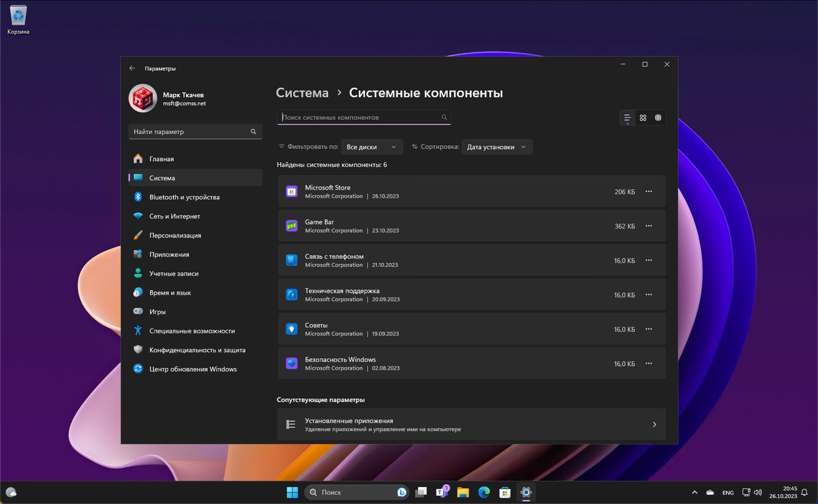Focus the Поиск системных компонентов field
Image resolution: width=818 pixels, height=504 pixels.
click(x=364, y=117)
